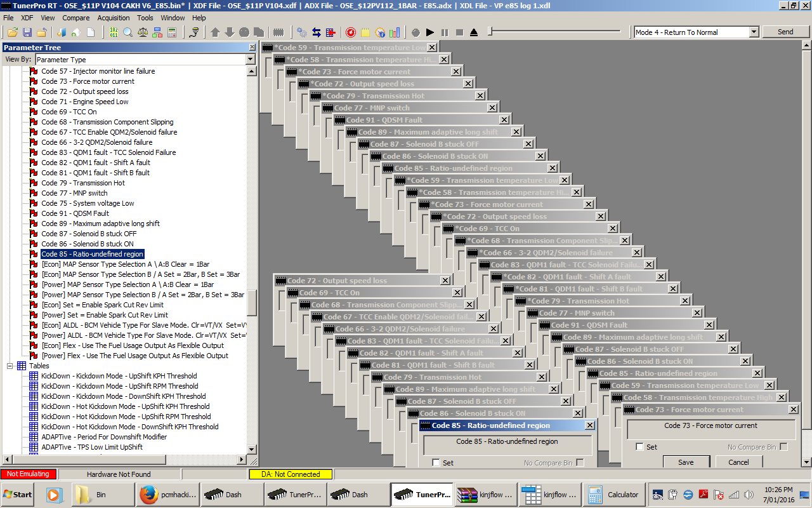This screenshot has height=508, width=812.
Task: Click the binary 1011 toolbar icon
Action: pyautogui.click(x=114, y=32)
